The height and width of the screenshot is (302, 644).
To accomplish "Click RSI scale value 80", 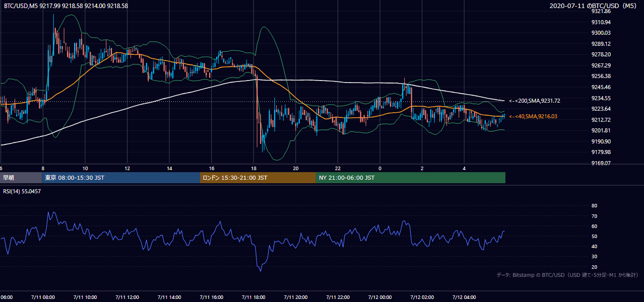I will click(594, 206).
